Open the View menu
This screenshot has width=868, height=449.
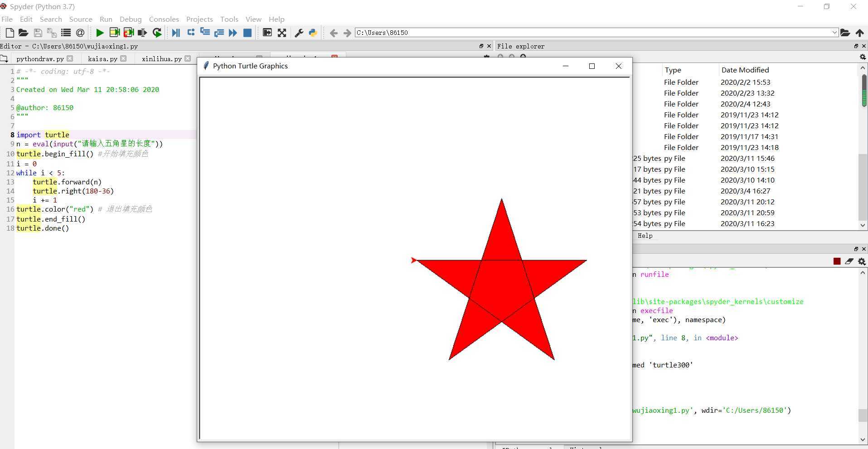click(x=253, y=19)
